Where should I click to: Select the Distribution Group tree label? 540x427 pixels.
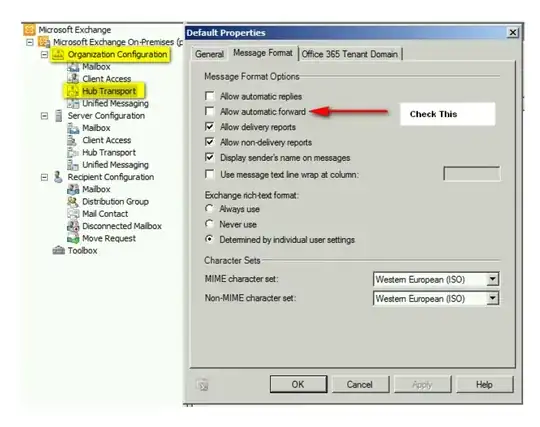tap(115, 202)
